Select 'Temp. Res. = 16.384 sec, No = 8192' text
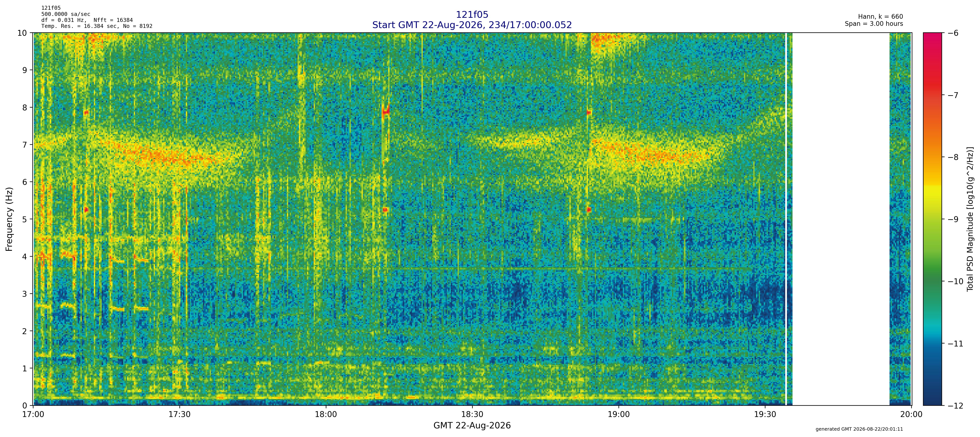 tap(97, 26)
